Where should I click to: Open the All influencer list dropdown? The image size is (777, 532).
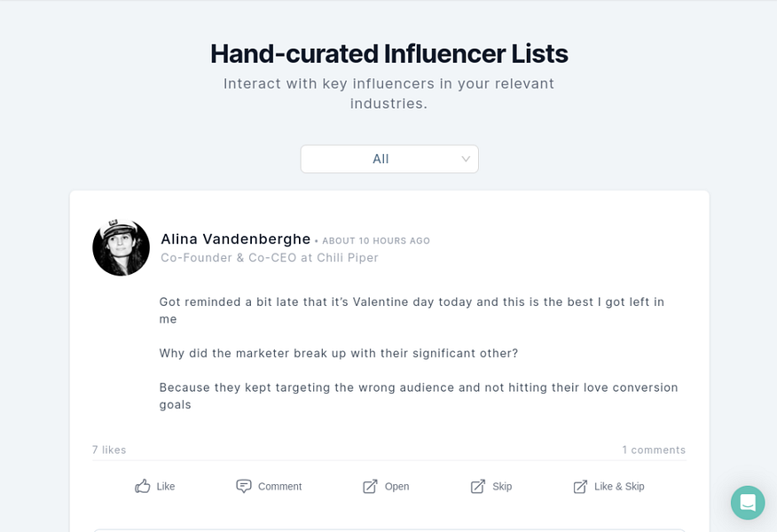click(389, 159)
